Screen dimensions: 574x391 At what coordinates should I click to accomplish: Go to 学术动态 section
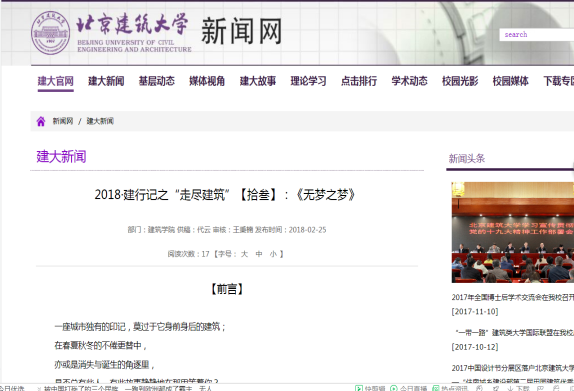tap(409, 81)
